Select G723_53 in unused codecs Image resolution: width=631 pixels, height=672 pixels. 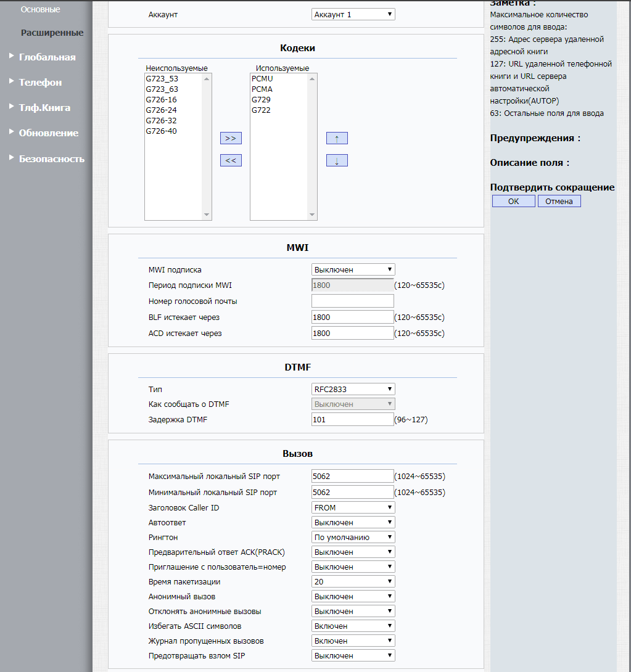173,78
